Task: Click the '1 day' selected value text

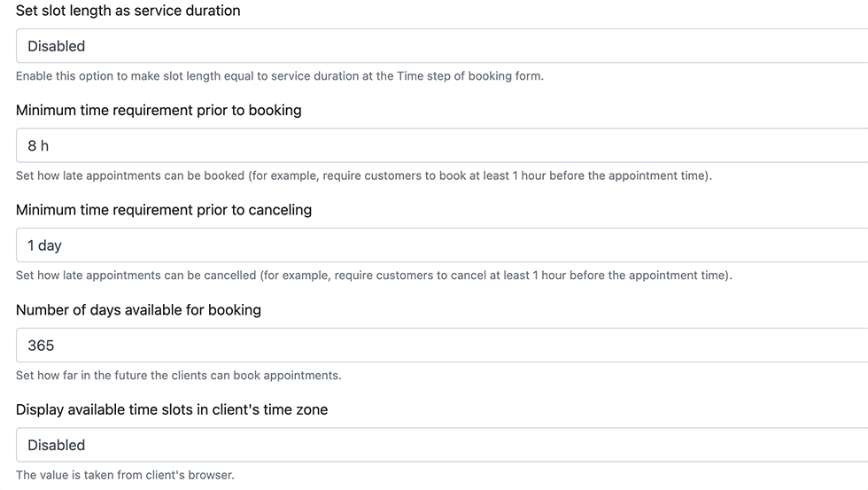Action: (x=44, y=245)
